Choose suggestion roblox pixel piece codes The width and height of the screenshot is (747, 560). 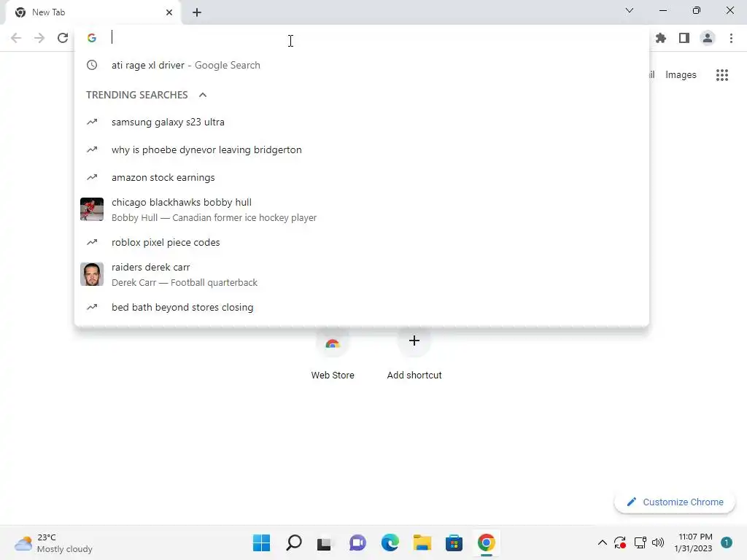[x=362, y=242]
